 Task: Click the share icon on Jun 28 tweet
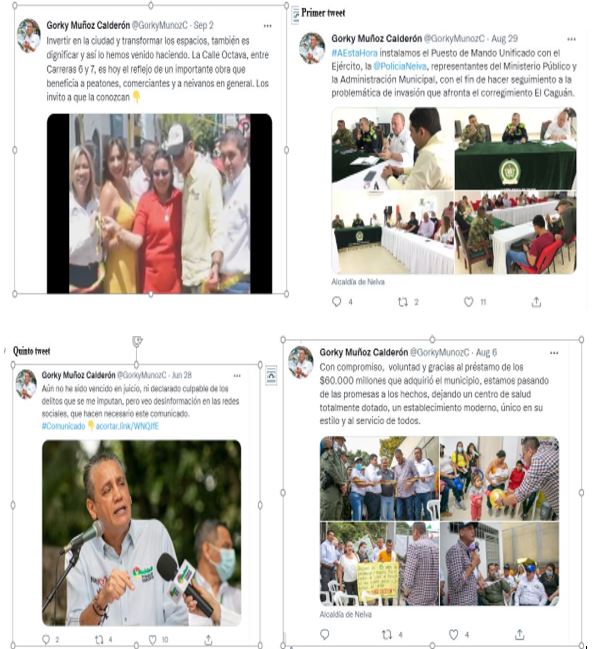(209, 639)
